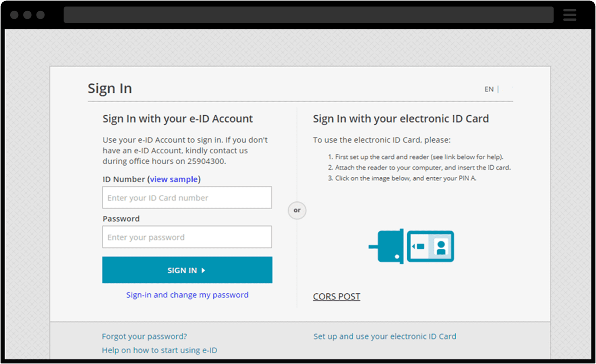Open the browser hamburger menu
The height and width of the screenshot is (364, 596).
coord(570,15)
